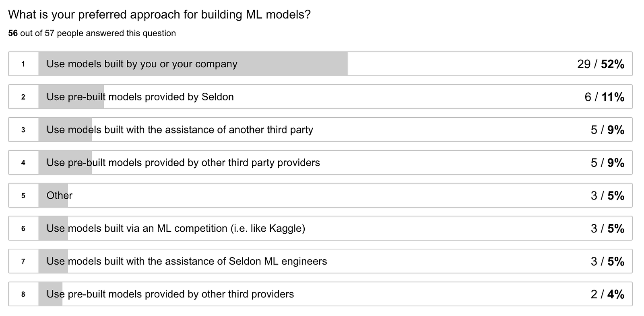Click the 6 / 11% result value
Screen dimensions: 644x316
(604, 97)
